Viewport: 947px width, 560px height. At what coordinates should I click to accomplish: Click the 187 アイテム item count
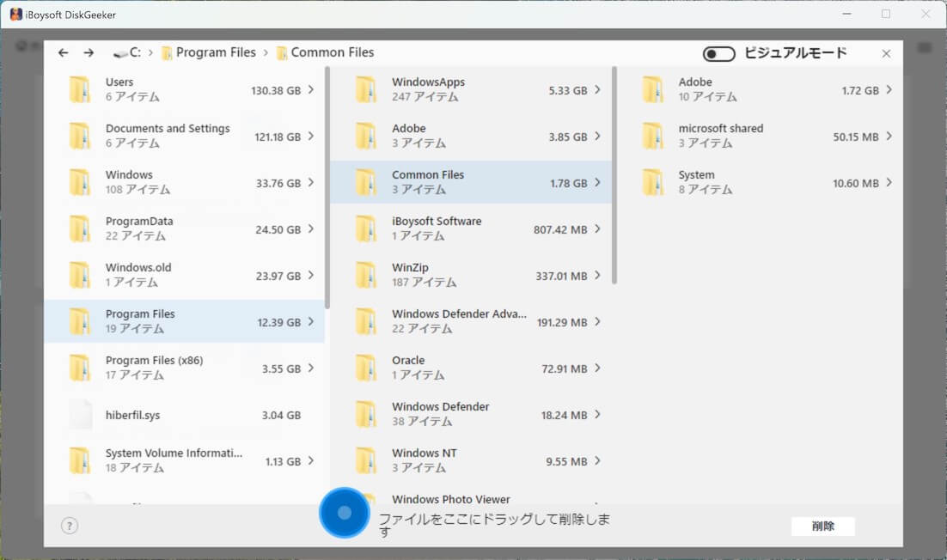(424, 283)
